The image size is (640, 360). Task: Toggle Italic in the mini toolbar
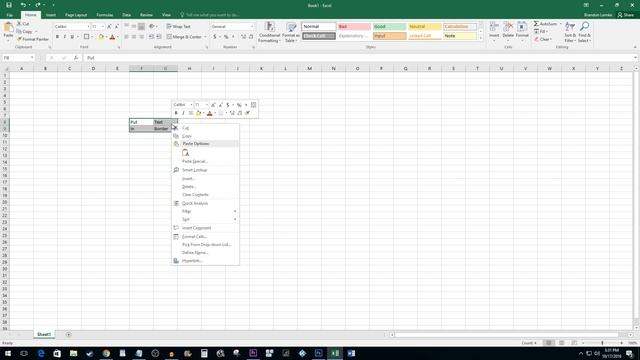point(183,113)
